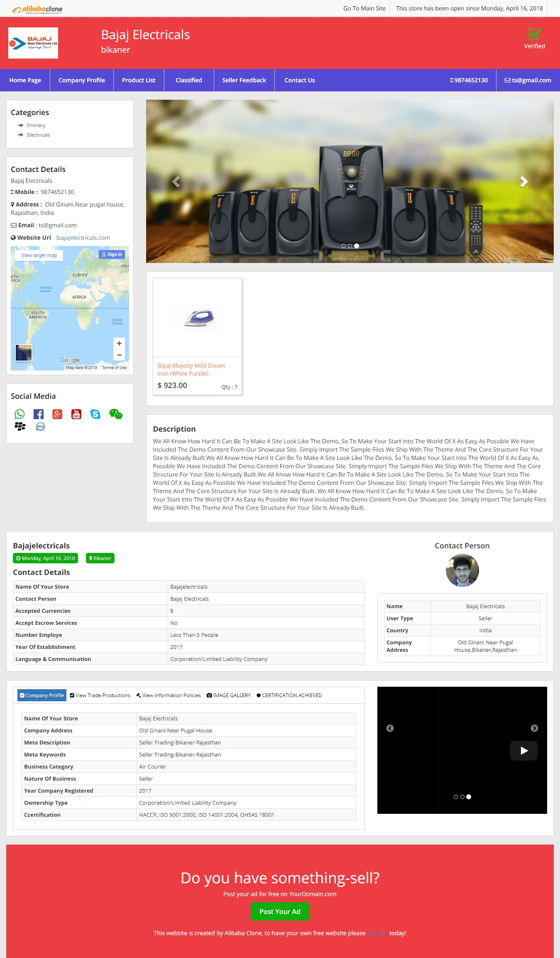Click the Monday, April 16, 2018 badge
Image resolution: width=560 pixels, height=958 pixels.
pos(46,558)
